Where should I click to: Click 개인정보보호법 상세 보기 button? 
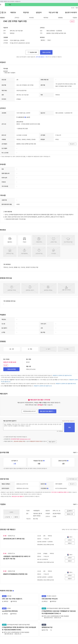pyautogui.click(x=29, y=411)
